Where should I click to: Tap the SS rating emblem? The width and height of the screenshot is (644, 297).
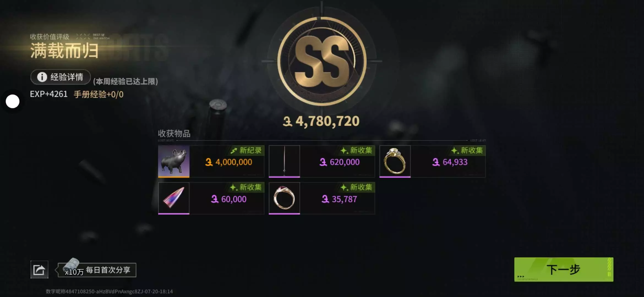322,61
